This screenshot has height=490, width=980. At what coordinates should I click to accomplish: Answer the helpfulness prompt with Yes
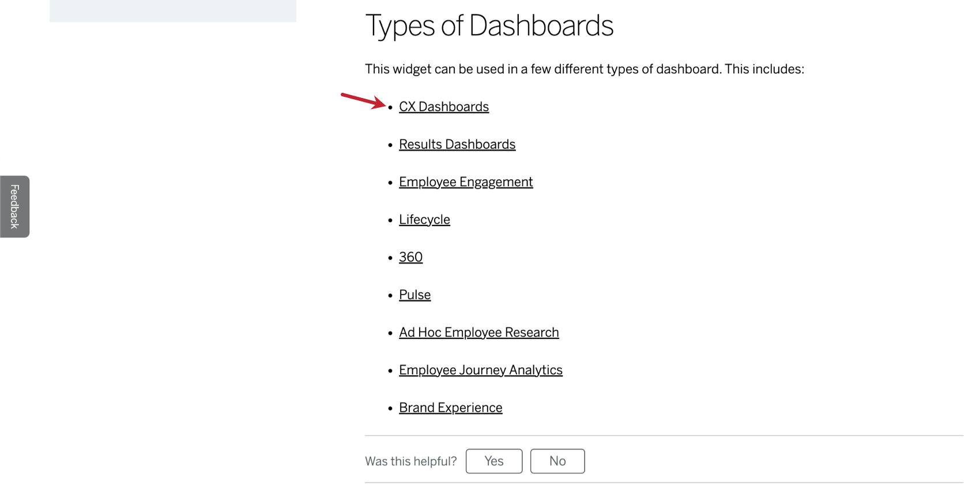point(493,461)
